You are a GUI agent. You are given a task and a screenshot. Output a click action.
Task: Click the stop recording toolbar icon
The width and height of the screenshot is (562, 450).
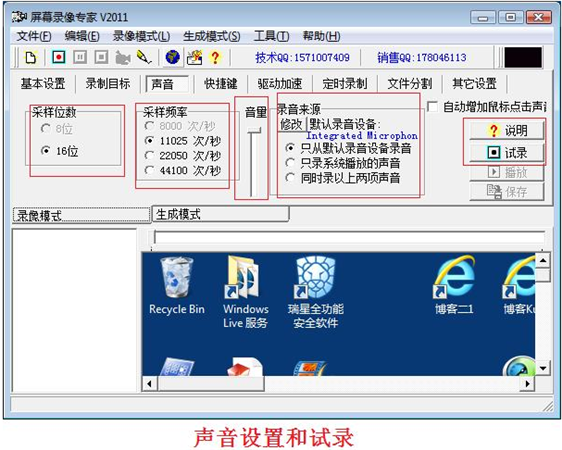(101, 57)
